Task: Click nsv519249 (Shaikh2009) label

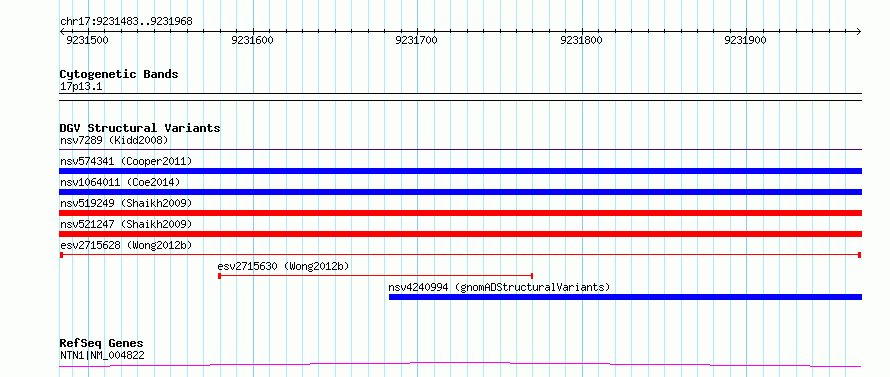Action: 126,203
